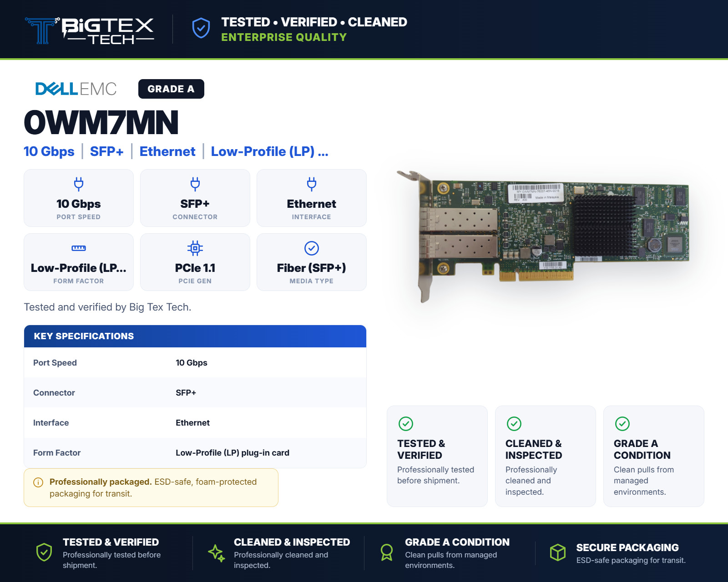The image size is (728, 582).
Task: Click the plug icon above 10 Gbps
Action: (x=79, y=184)
